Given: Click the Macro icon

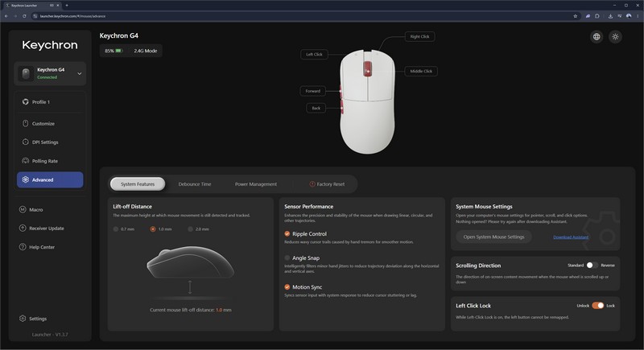Looking at the screenshot, I should pos(23,209).
